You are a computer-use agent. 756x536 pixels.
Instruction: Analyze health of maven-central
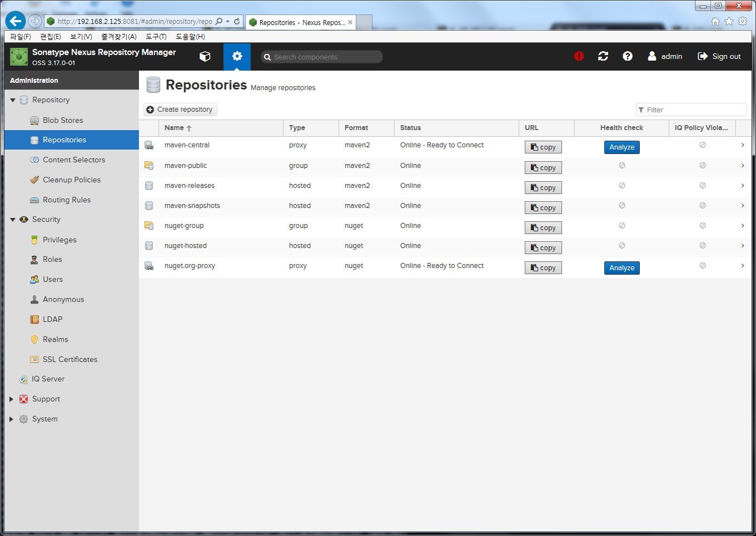coord(622,147)
